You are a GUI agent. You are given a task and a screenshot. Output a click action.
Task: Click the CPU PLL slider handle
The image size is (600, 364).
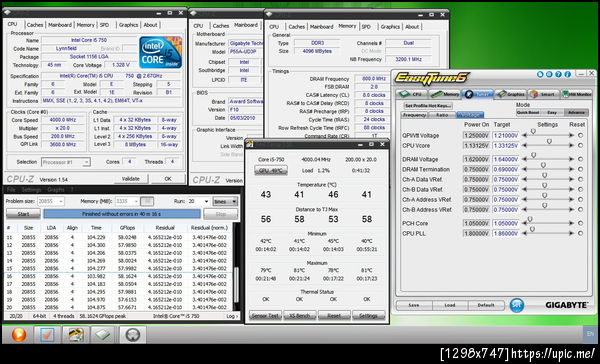(x=532, y=229)
